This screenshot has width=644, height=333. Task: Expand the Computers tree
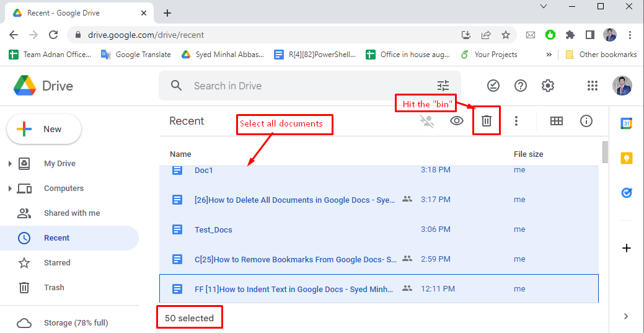10,189
